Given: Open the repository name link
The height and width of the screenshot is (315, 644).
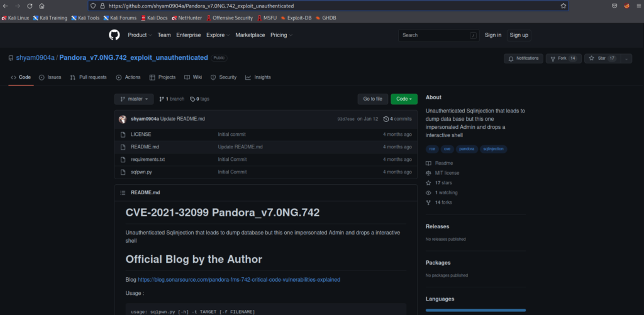Looking at the screenshot, I should pos(133,58).
